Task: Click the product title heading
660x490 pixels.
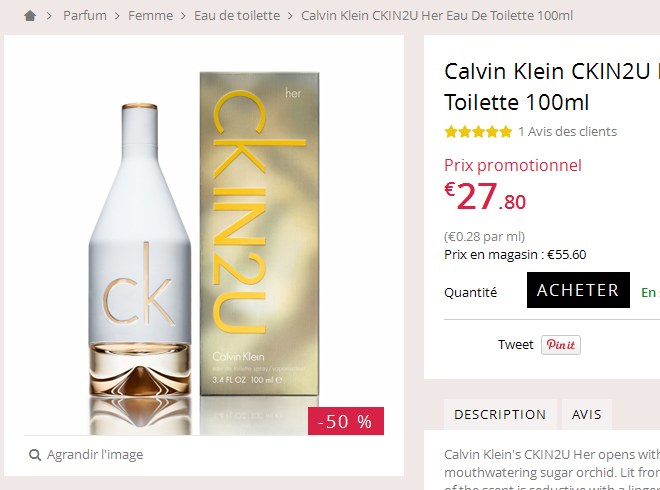Action: [x=550, y=87]
